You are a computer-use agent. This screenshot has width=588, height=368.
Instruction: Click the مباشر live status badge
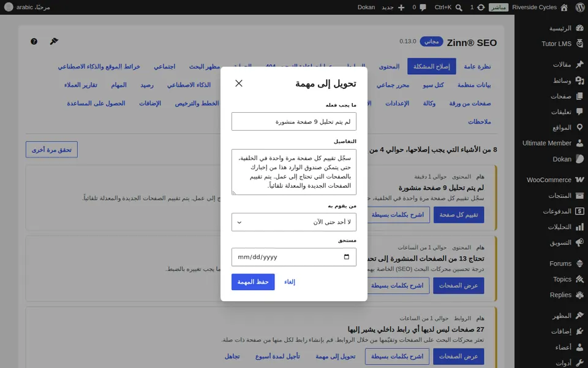tap(499, 7)
